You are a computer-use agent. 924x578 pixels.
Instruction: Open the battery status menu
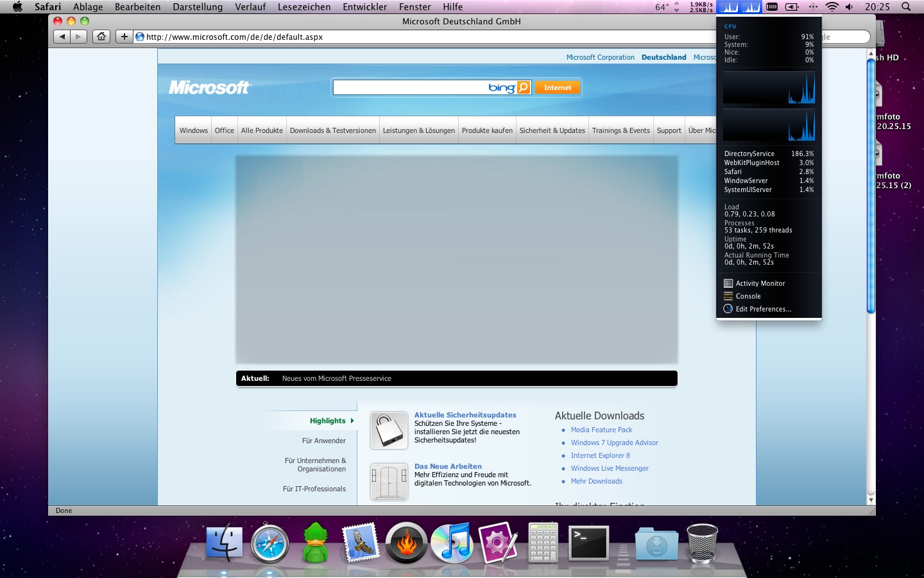click(792, 6)
